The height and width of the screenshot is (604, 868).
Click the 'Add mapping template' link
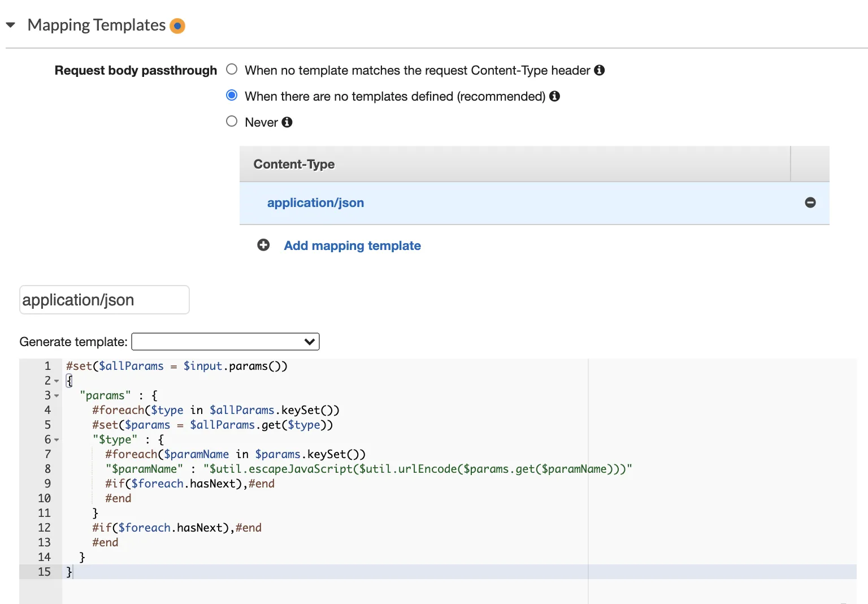pyautogui.click(x=352, y=245)
